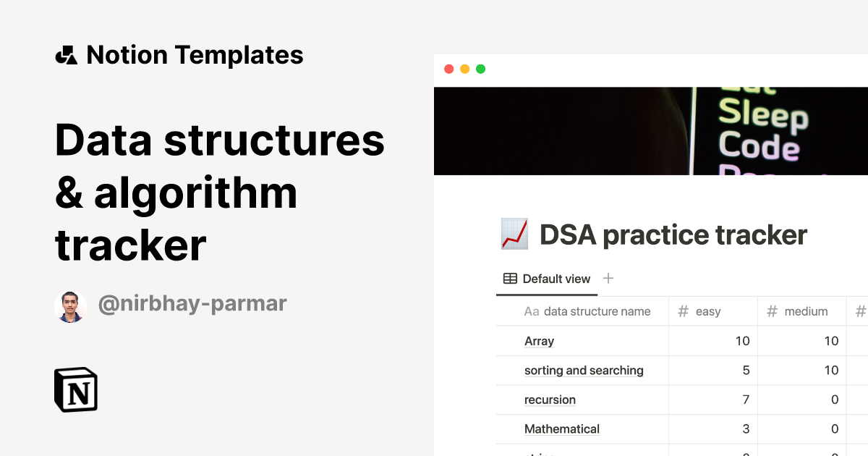This screenshot has width=868, height=456.
Task: Visit the @nirbhay-parmar profile link
Action: coord(193,305)
